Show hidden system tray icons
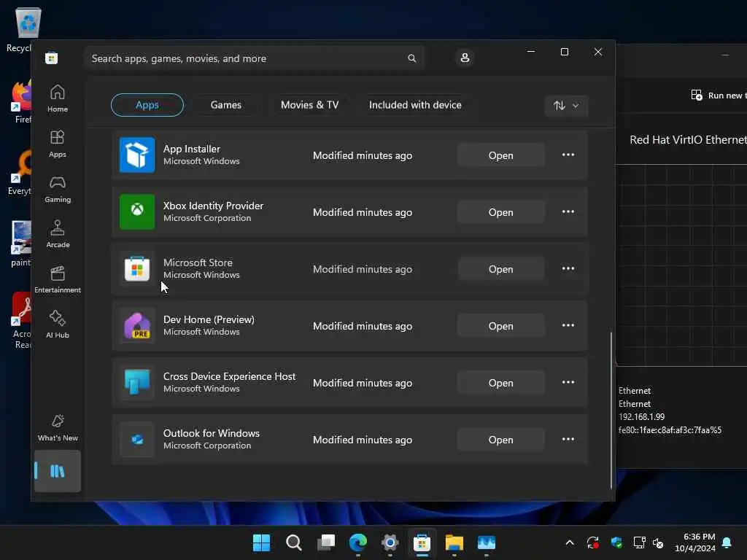 [x=569, y=542]
